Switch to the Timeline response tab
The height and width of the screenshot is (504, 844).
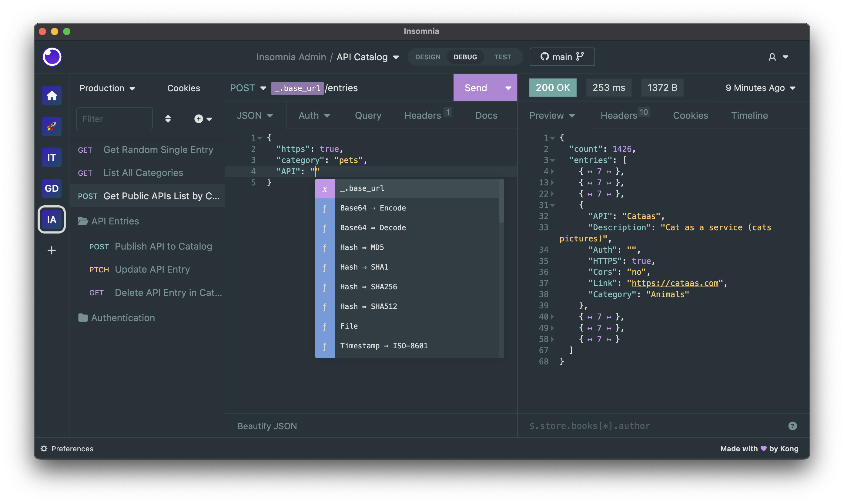coord(749,115)
